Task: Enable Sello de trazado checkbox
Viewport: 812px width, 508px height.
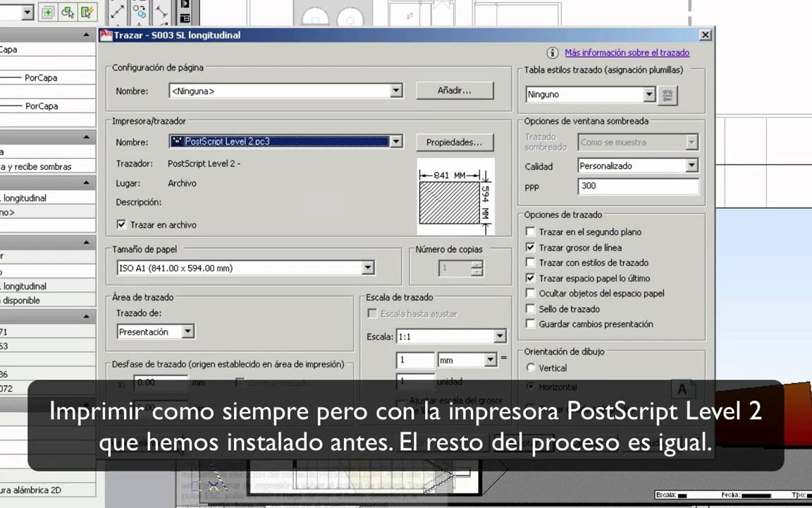Action: (x=530, y=308)
